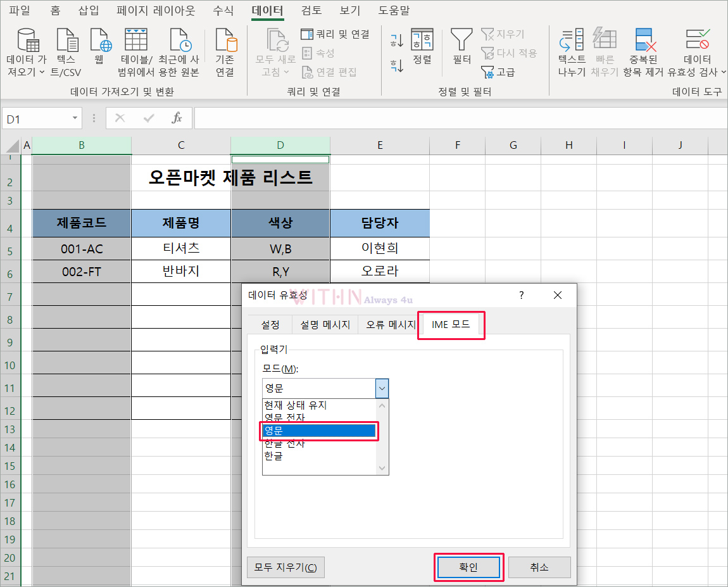Click the formula bar cancel X icon
Image resolution: width=728 pixels, height=587 pixels.
pos(120,118)
